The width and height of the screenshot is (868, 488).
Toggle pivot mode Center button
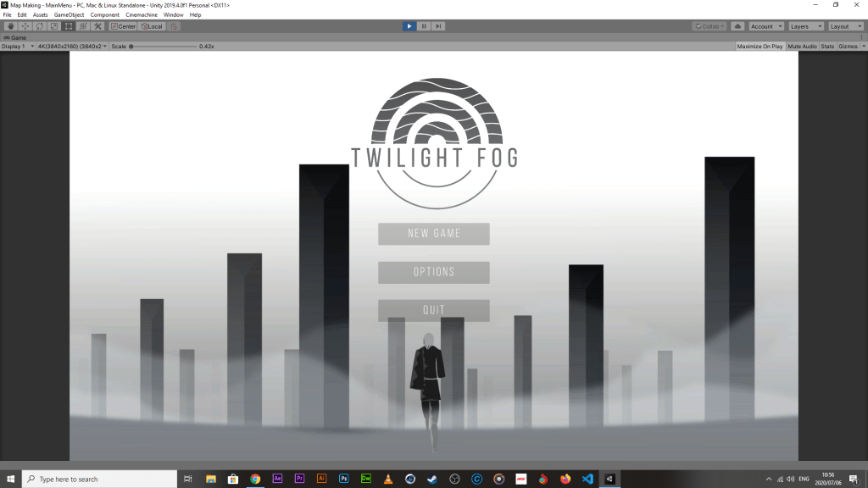click(x=123, y=26)
